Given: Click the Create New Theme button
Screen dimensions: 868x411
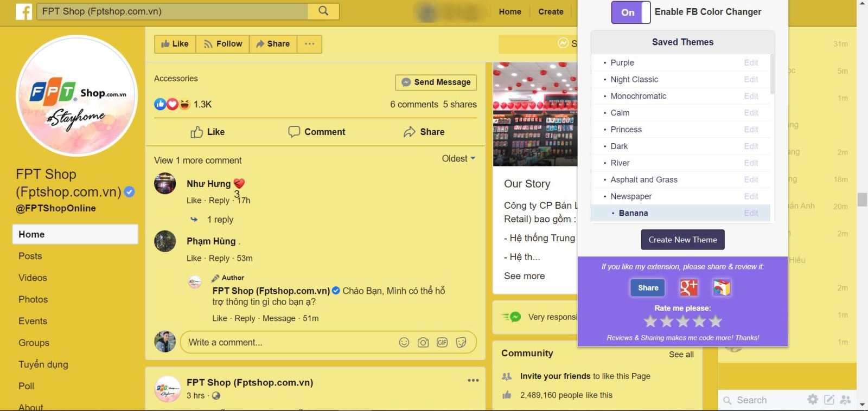Looking at the screenshot, I should [682, 240].
